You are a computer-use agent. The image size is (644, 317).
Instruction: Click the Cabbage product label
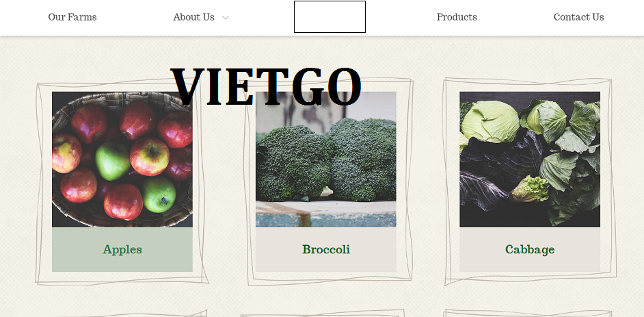pyautogui.click(x=530, y=249)
